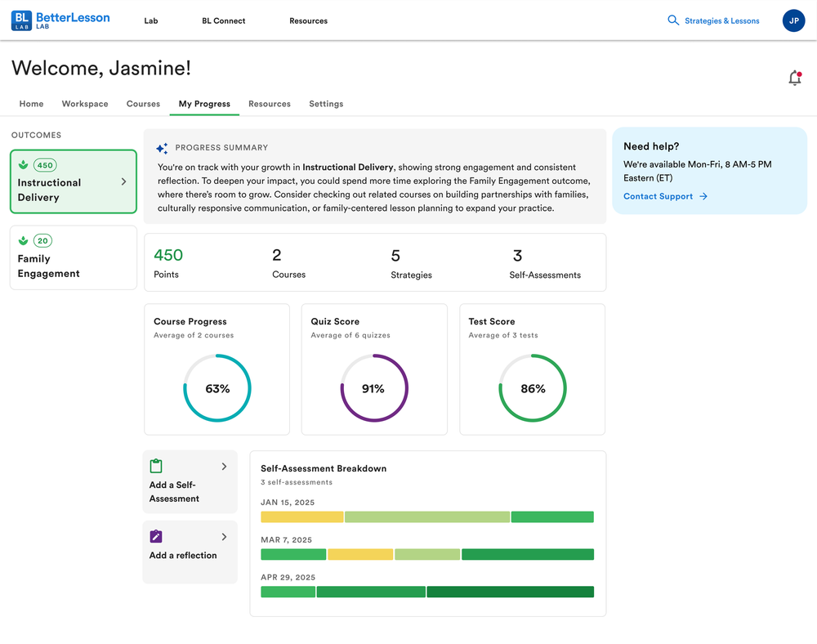The height and width of the screenshot is (644, 817).
Task: Open the JP profile avatar
Action: point(793,20)
